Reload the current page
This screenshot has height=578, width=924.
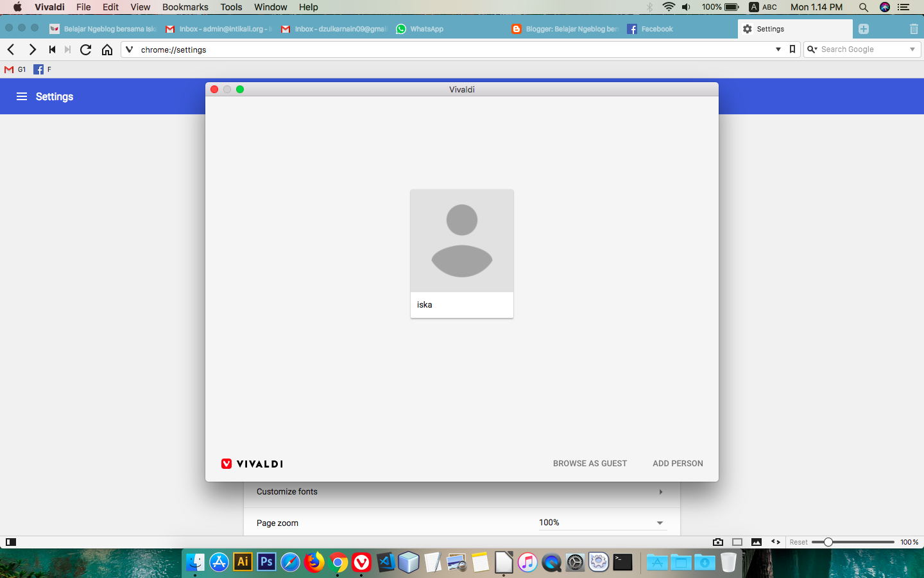point(85,49)
